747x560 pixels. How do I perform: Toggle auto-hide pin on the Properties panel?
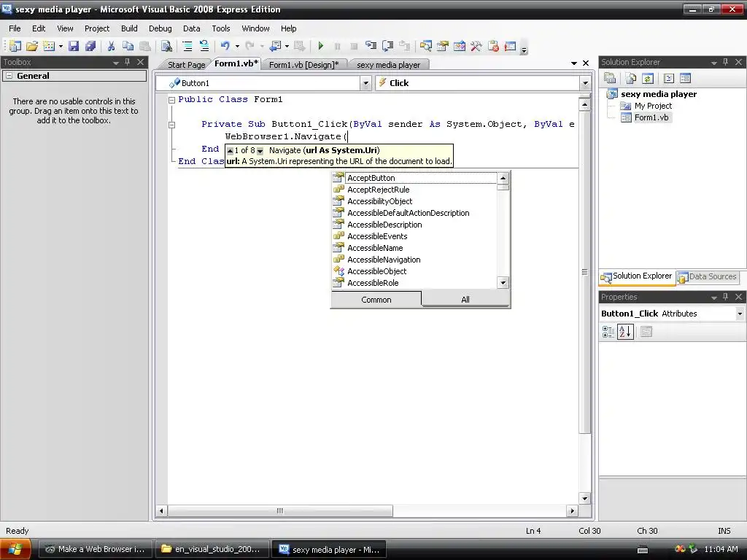pos(726,297)
